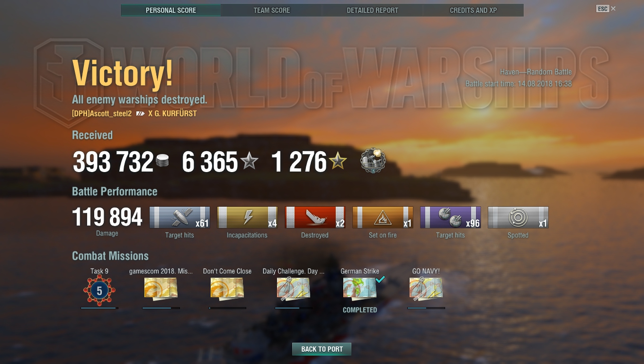The width and height of the screenshot is (644, 364).
Task: Switch to the Detailed Report tab
Action: coord(372,10)
